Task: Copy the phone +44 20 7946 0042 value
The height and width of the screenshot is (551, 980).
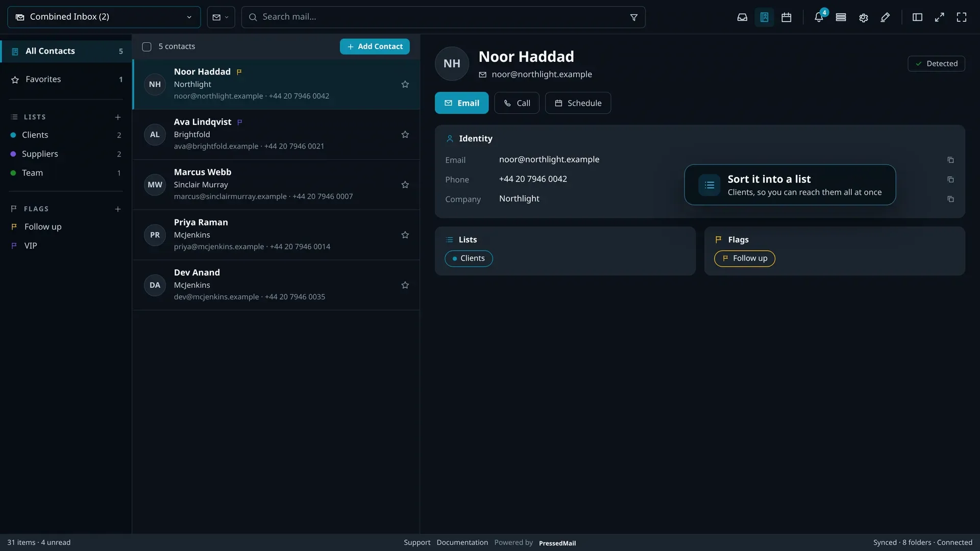Action: coord(950,180)
